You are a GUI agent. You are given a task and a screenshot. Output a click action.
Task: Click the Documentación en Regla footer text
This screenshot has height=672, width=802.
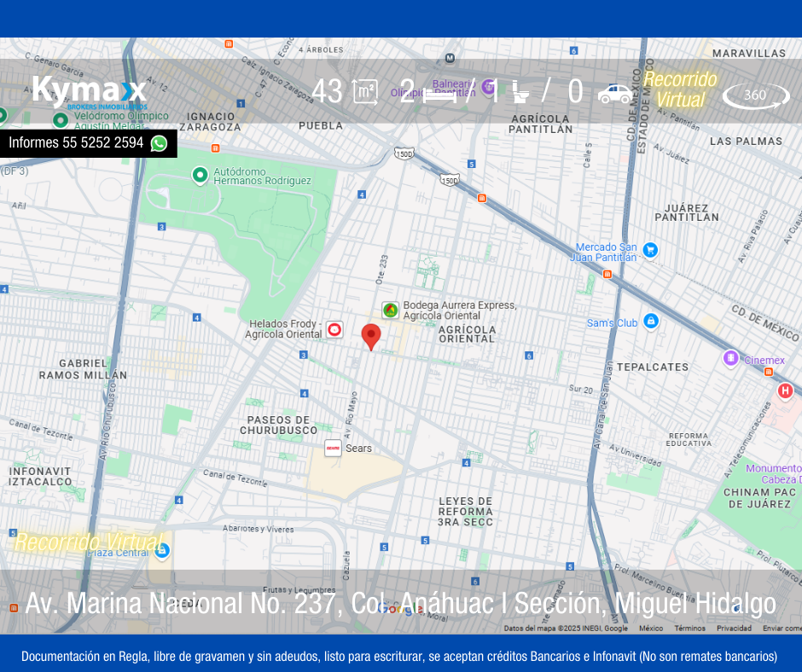point(399,656)
